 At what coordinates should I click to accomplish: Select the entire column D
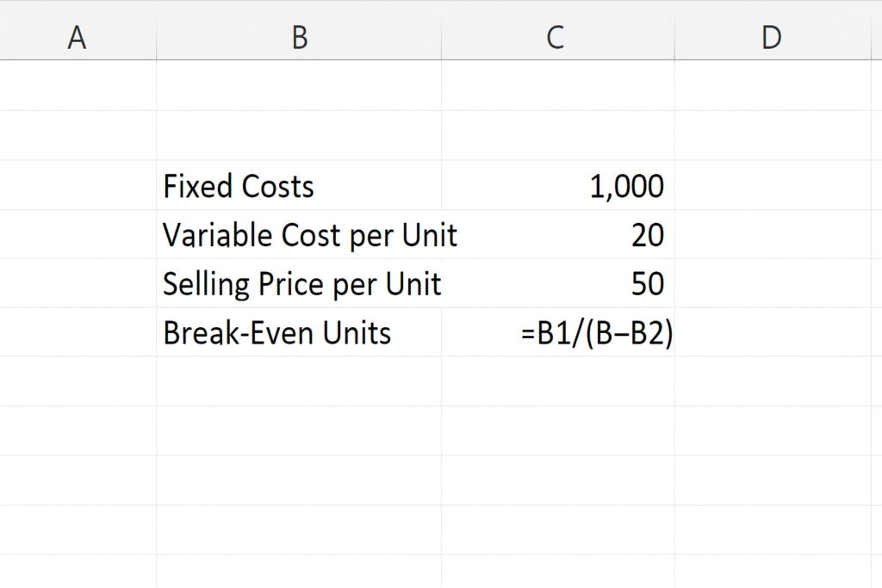point(772,38)
